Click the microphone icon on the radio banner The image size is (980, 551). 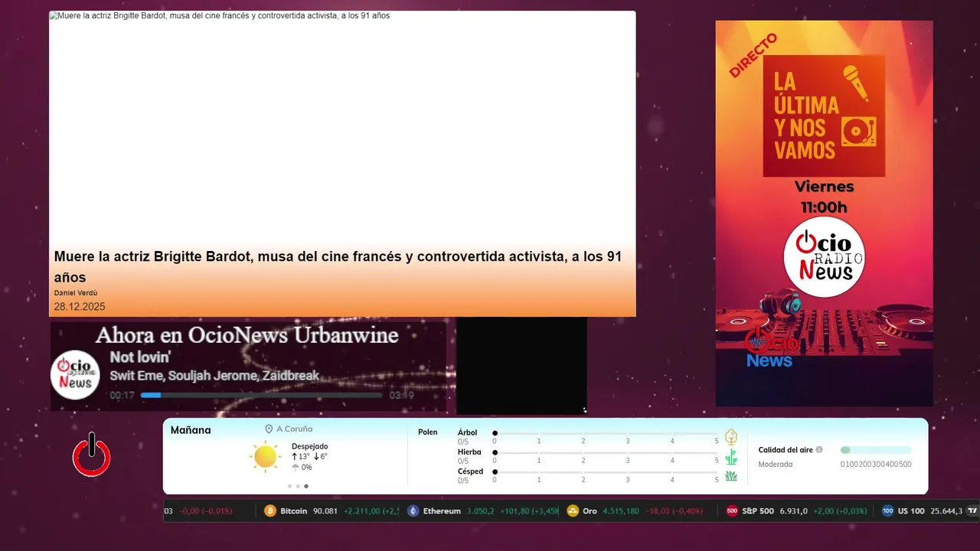click(857, 83)
